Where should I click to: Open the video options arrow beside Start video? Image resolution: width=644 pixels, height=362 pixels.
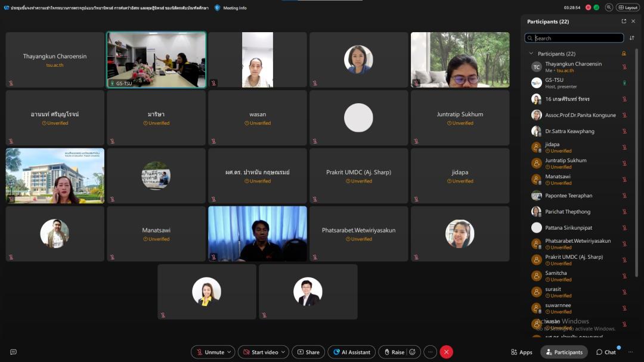click(x=283, y=352)
